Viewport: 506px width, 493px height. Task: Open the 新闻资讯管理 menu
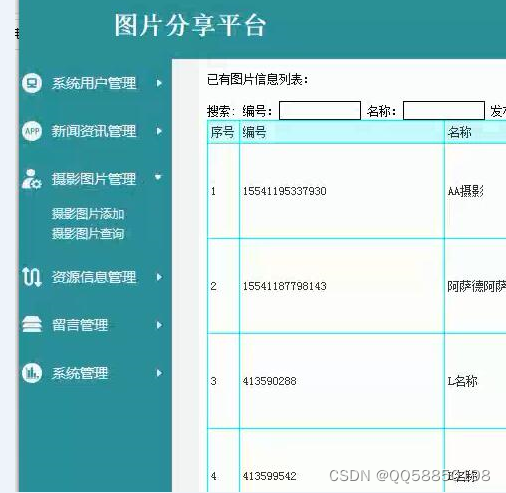[x=94, y=131]
